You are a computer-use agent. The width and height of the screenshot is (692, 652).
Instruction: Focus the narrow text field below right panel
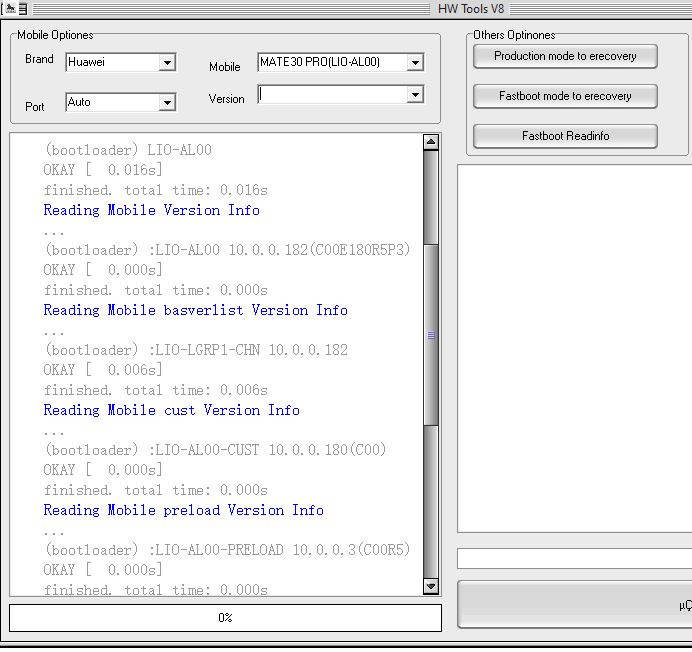coord(575,558)
